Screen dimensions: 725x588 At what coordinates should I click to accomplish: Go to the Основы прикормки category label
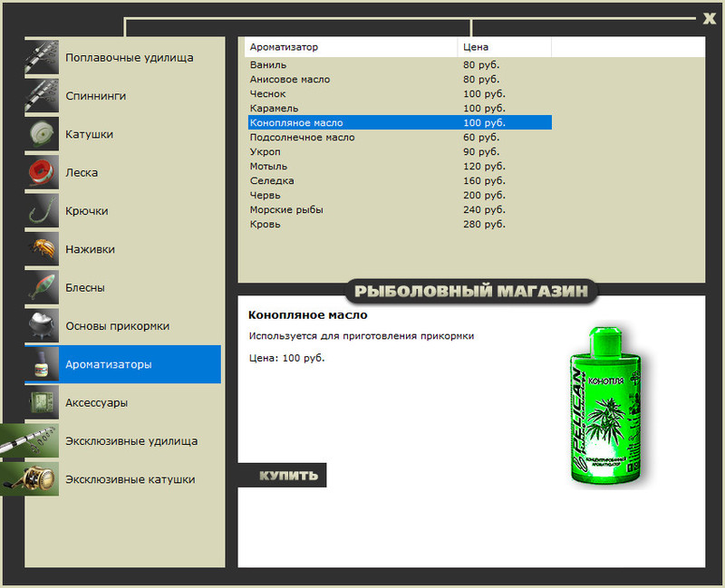pos(118,326)
